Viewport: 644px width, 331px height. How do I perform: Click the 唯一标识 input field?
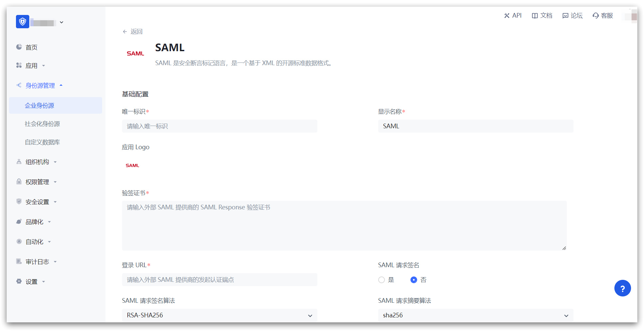click(219, 126)
